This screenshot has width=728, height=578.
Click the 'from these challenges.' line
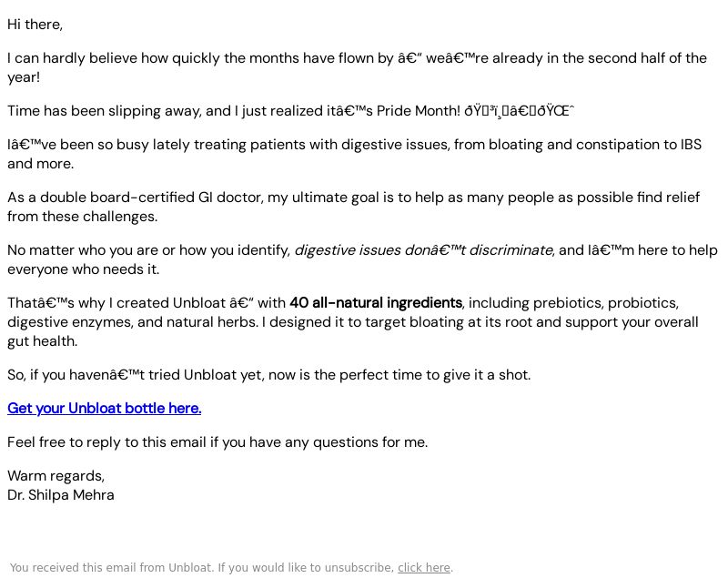[83, 217]
